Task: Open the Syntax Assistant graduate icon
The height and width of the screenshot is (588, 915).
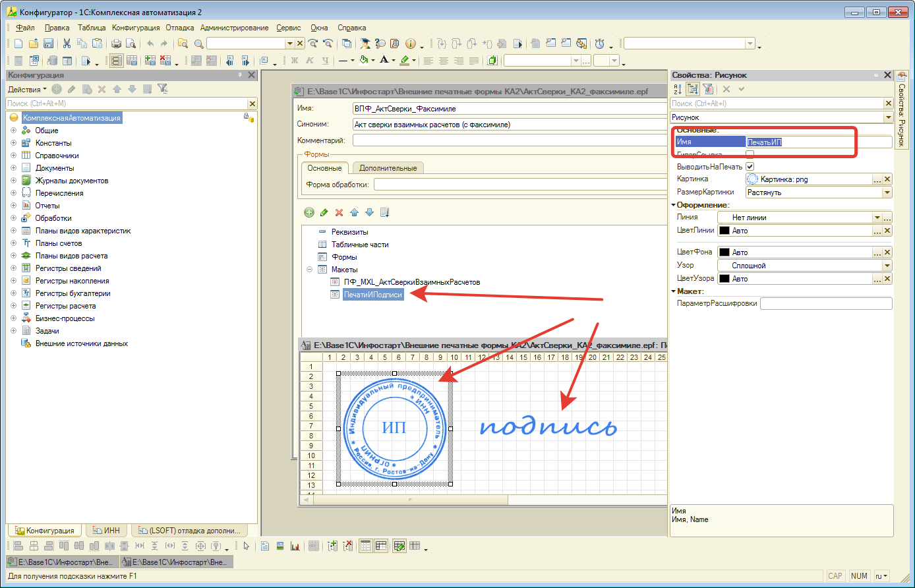Action: (365, 44)
